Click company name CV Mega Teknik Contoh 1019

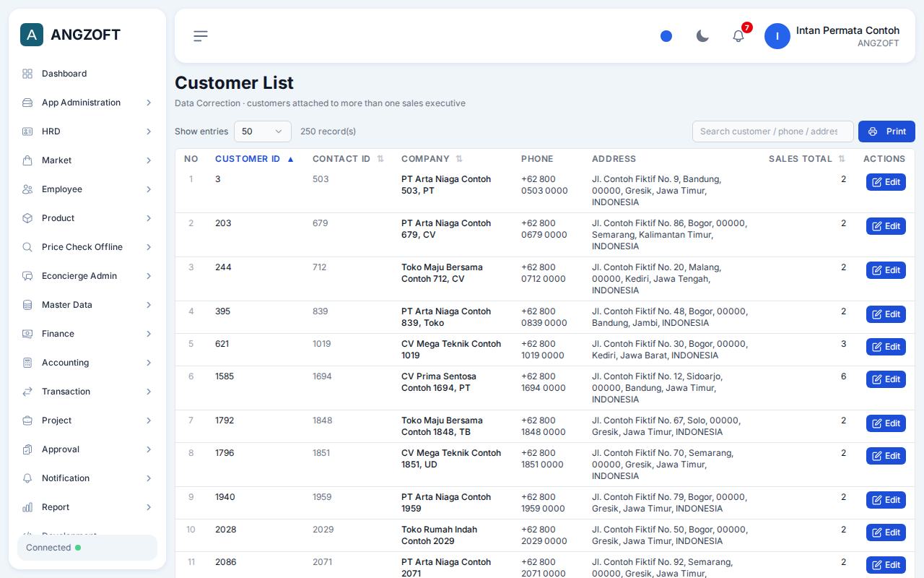(x=451, y=350)
